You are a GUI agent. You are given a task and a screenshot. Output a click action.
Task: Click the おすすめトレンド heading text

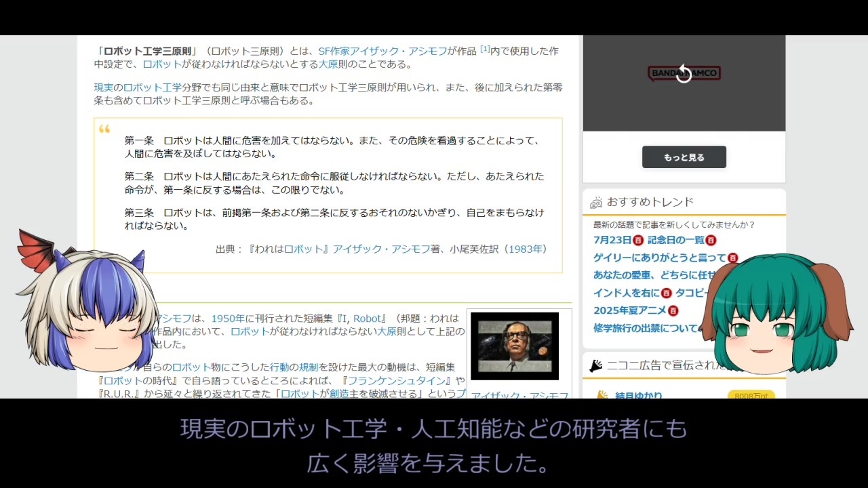click(x=650, y=202)
